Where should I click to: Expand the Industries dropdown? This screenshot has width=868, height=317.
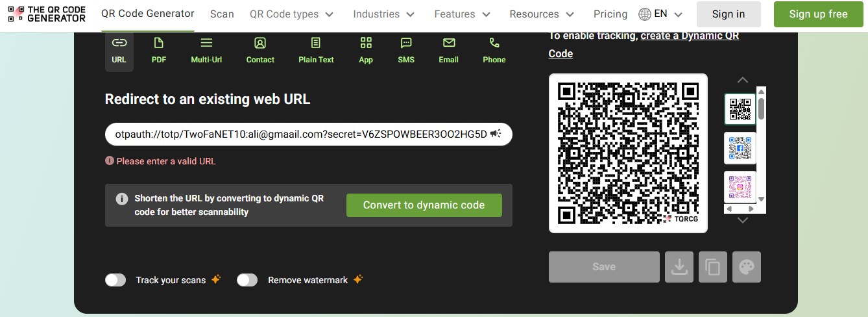(384, 14)
